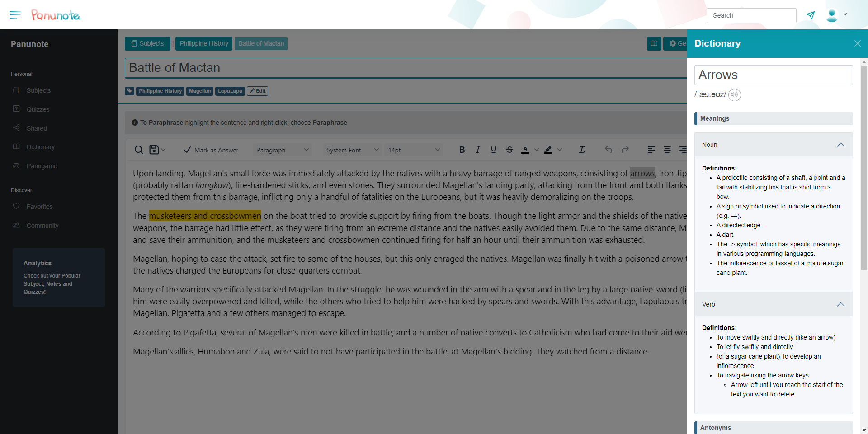The height and width of the screenshot is (434, 868).
Task: Click the redo icon
Action: point(625,150)
